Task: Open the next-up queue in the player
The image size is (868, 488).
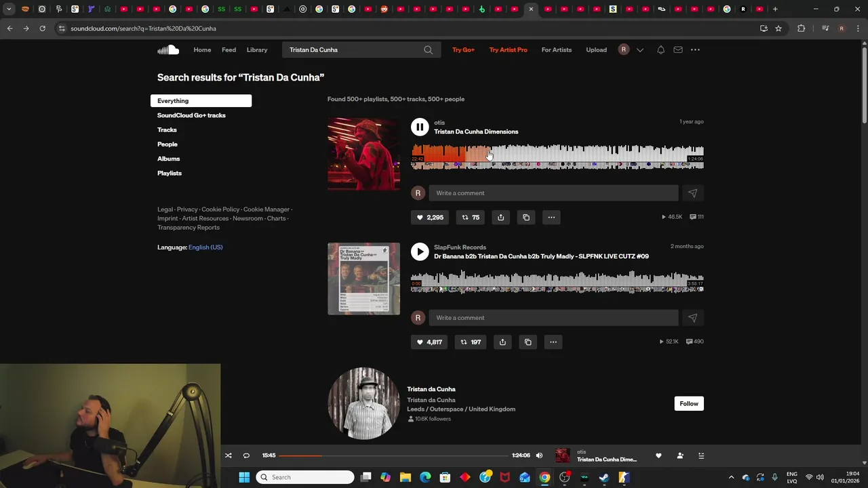Action: [x=701, y=455]
